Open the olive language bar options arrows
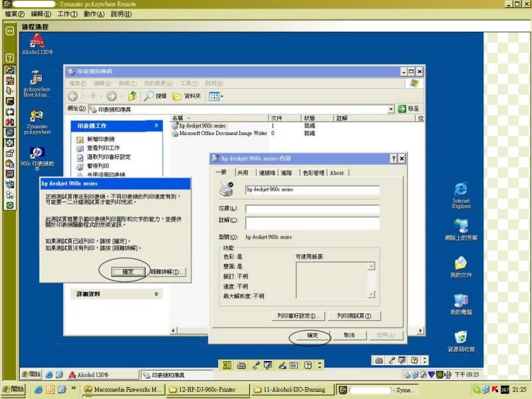 (x=319, y=365)
